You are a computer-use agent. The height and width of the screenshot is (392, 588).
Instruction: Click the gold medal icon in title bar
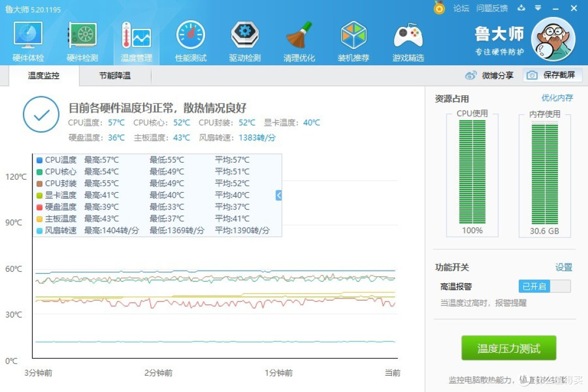tap(439, 8)
